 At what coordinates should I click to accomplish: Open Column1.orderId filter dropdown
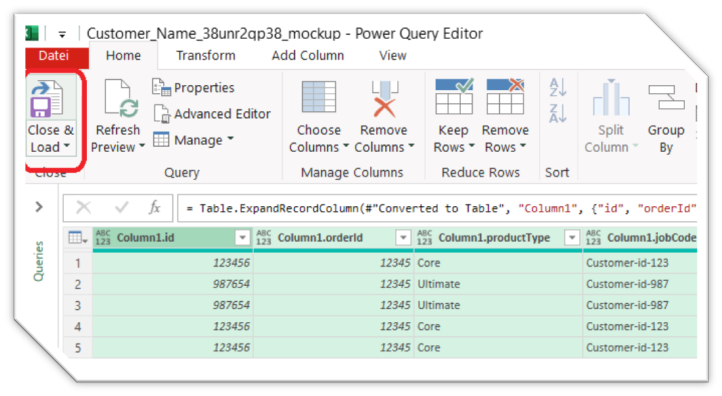[x=403, y=238]
